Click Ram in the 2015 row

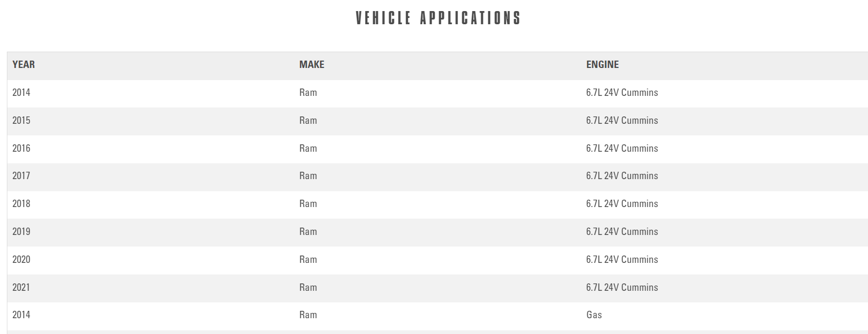click(x=308, y=121)
